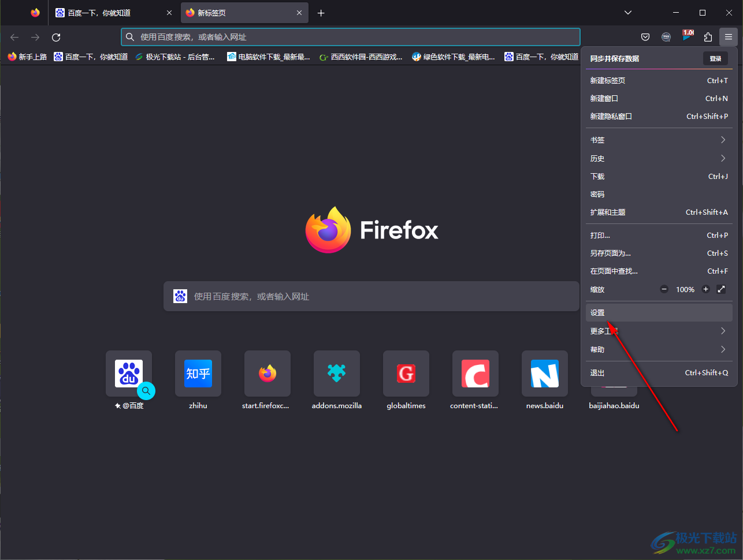The height and width of the screenshot is (560, 743).
Task: Select 另存页面为... menu item
Action: pyautogui.click(x=659, y=253)
